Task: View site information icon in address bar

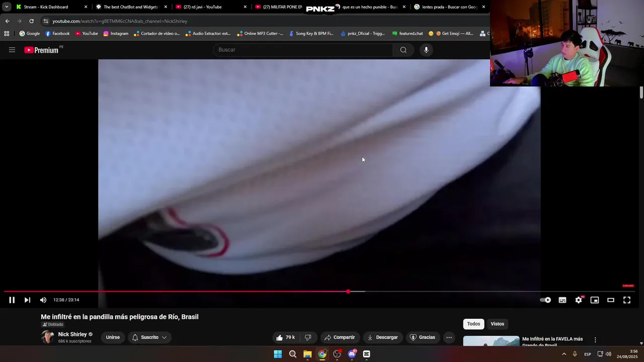Action: 46,21
